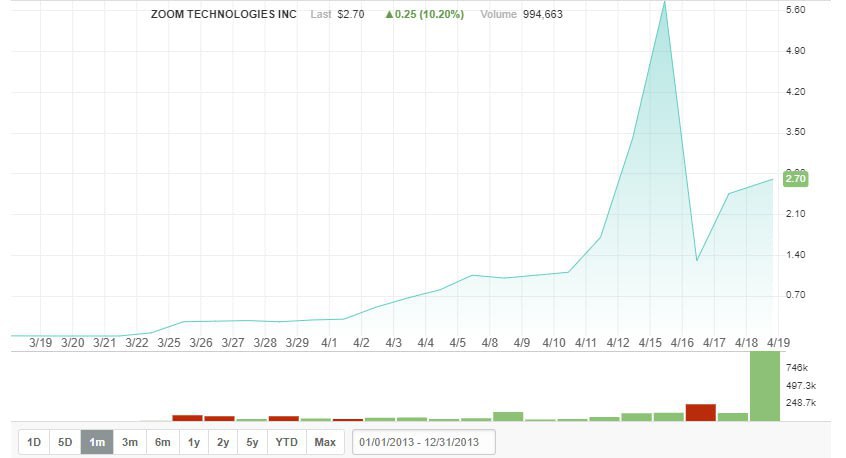Click the ZOOM TECHNOLOGIES INC title
The height and width of the screenshot is (458, 846).
point(223,15)
